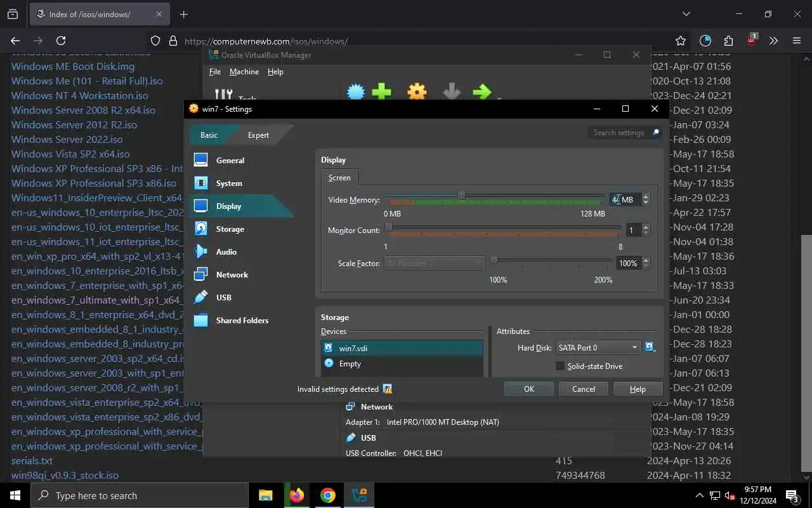The height and width of the screenshot is (508, 812).
Task: Click the invalid settings warning icon
Action: [x=388, y=389]
